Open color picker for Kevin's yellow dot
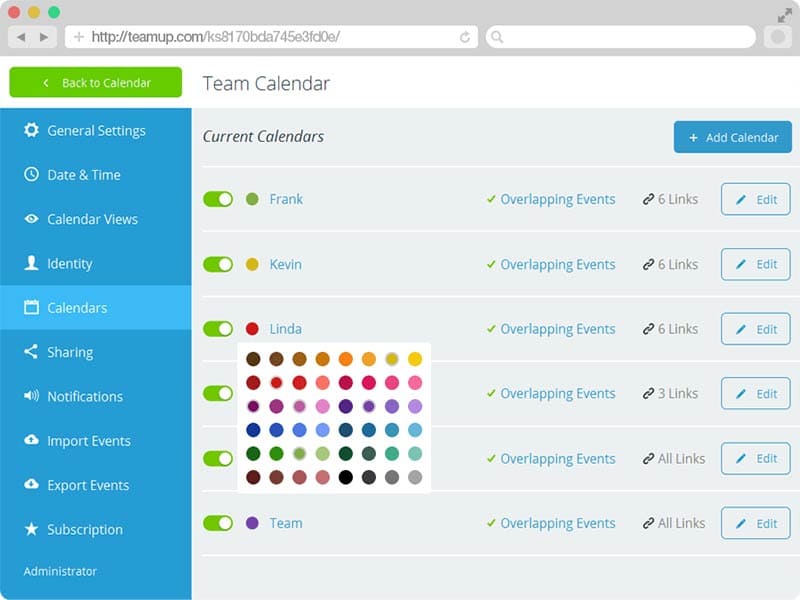This screenshot has height=600, width=800. tap(252, 264)
